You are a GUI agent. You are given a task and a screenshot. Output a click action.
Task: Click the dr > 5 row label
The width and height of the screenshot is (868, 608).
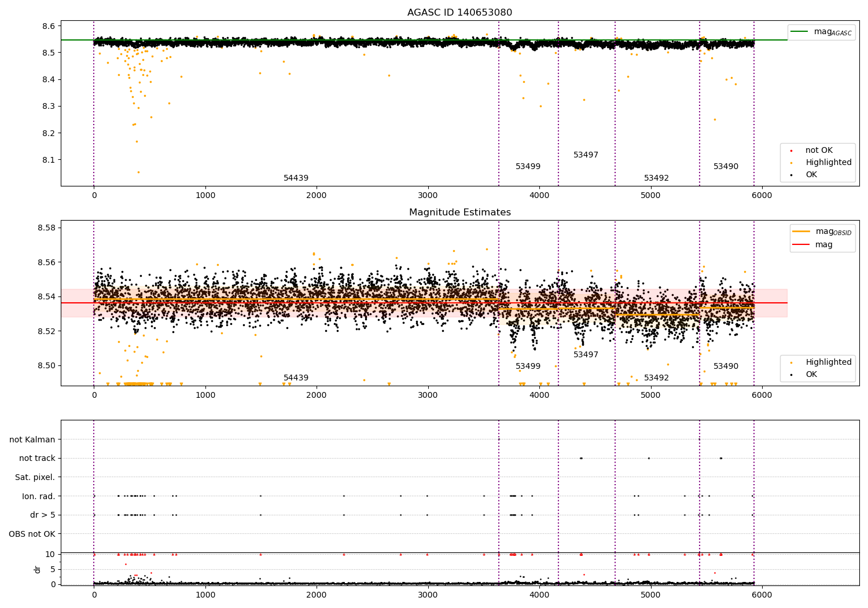coord(43,515)
